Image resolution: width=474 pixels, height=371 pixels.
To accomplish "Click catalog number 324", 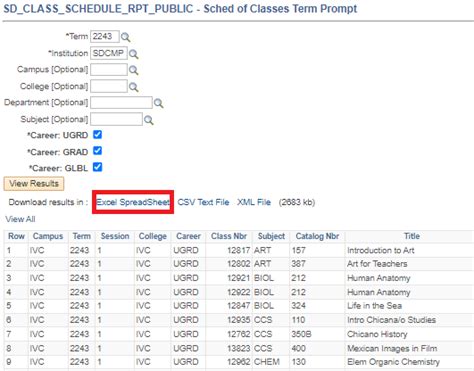I will [x=298, y=306].
